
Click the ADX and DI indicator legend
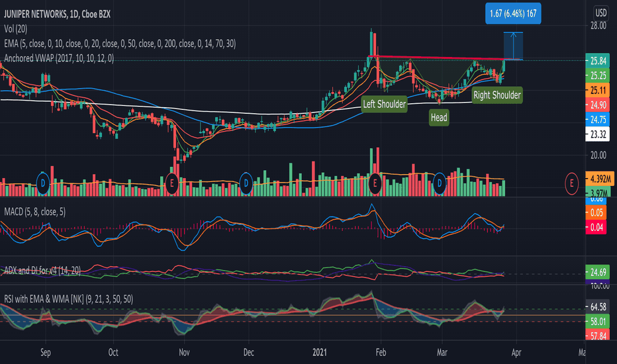click(42, 270)
